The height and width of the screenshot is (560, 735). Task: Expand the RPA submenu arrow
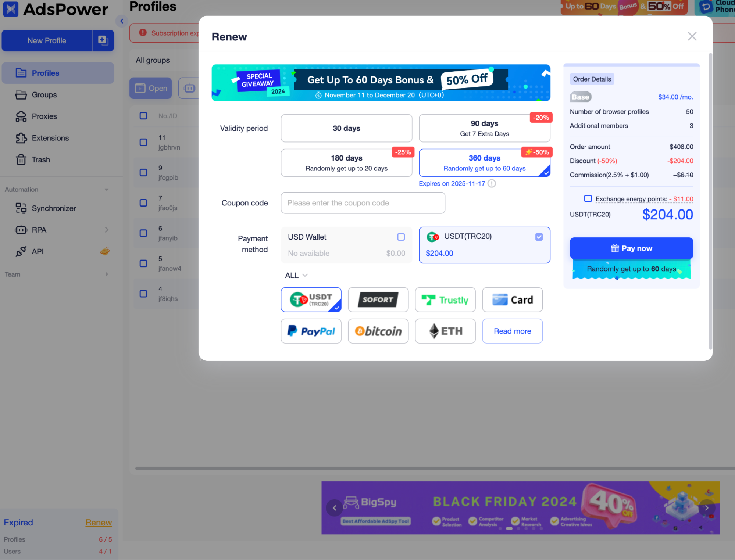(107, 230)
